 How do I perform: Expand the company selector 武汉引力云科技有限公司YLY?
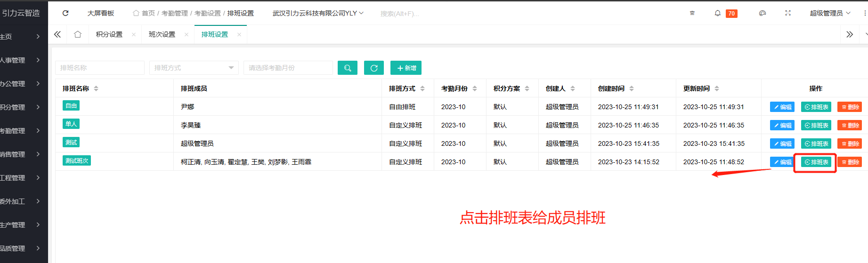(x=318, y=13)
